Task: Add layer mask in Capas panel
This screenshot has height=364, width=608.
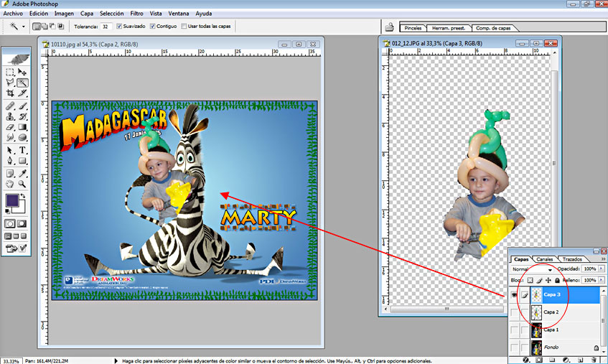Action: [539, 360]
